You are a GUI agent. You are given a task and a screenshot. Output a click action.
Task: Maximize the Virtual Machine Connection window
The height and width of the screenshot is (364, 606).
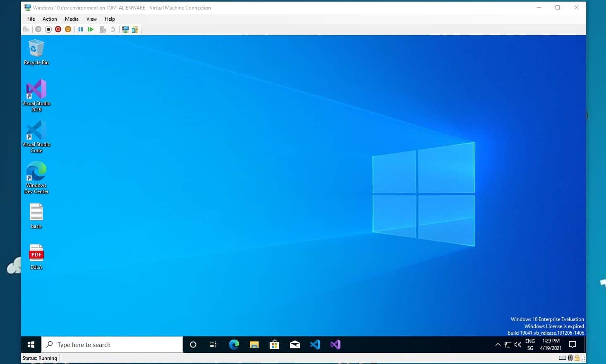[x=558, y=7]
